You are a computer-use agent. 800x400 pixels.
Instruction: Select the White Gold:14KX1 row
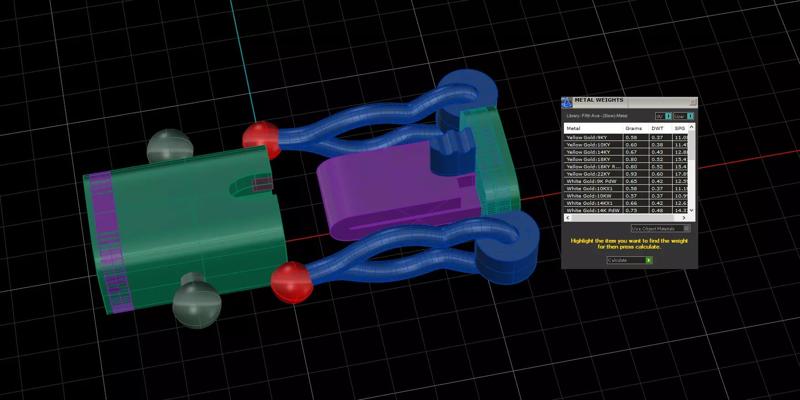(627, 203)
